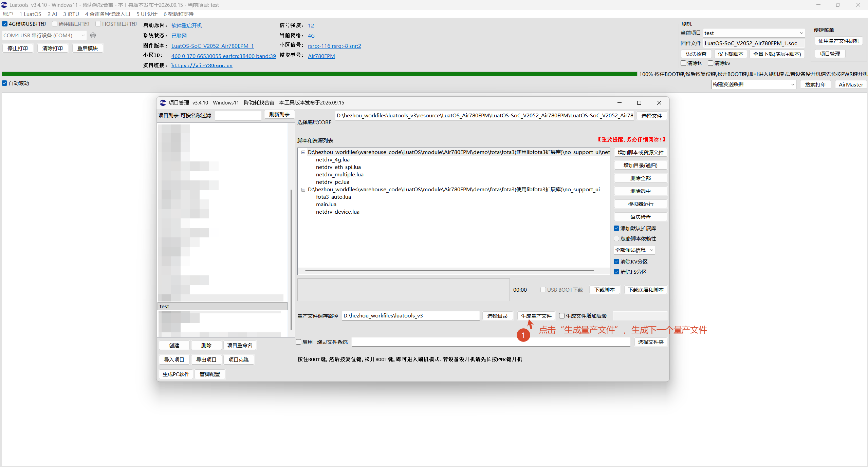868x467 pixels.
Task: Click the 刷新列表 button
Action: pos(279,115)
